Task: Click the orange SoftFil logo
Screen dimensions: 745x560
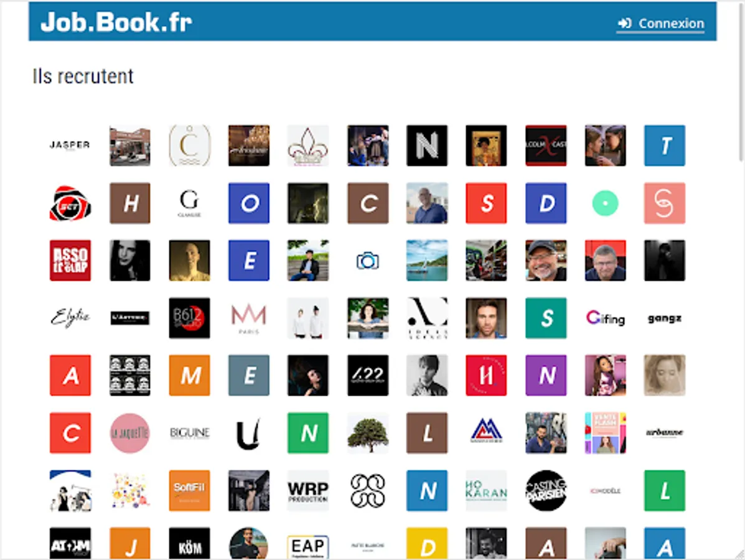Action: tap(189, 491)
